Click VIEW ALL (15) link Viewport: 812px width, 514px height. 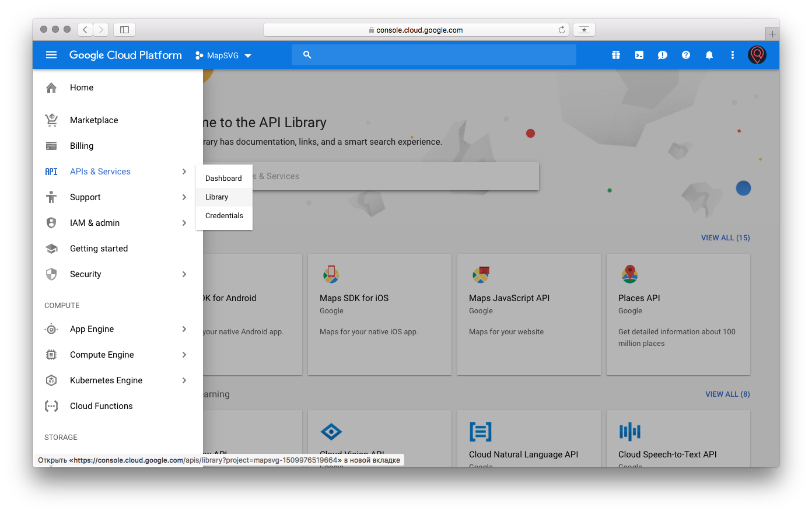point(725,238)
